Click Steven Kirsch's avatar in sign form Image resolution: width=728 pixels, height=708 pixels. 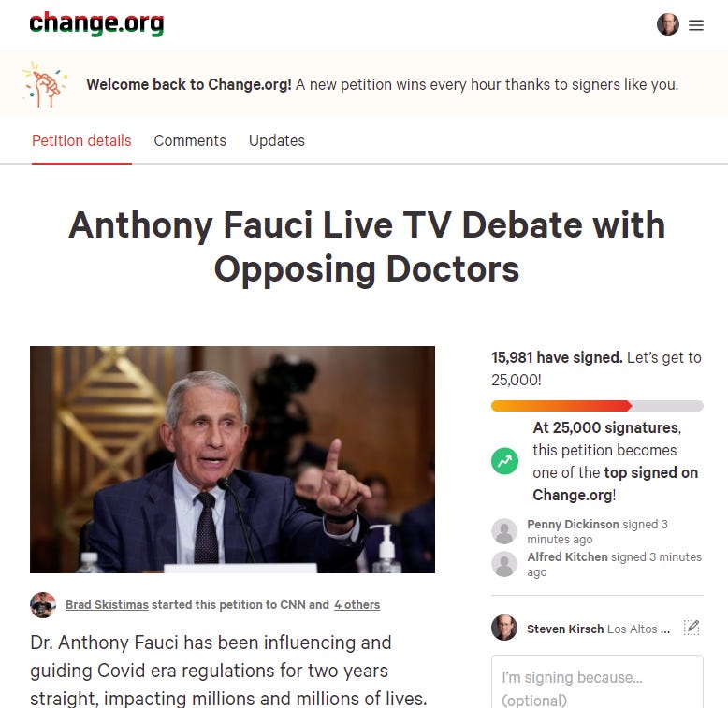click(x=504, y=628)
